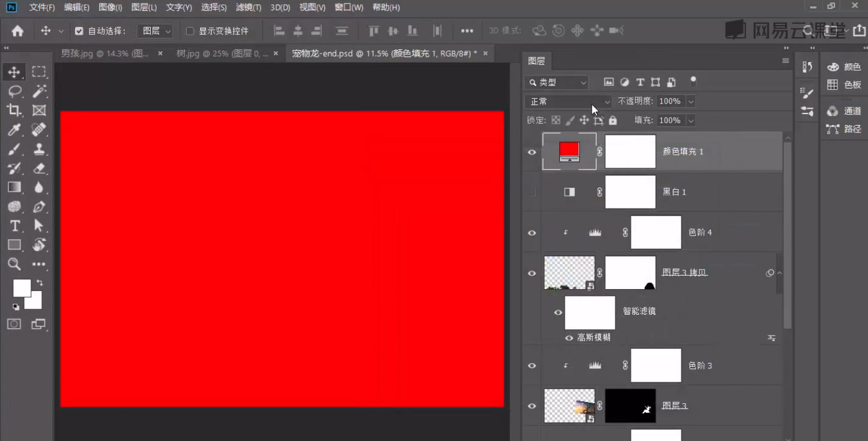The height and width of the screenshot is (441, 868).
Task: Toggle visibility of 高斯模糊 filter
Action: 569,337
